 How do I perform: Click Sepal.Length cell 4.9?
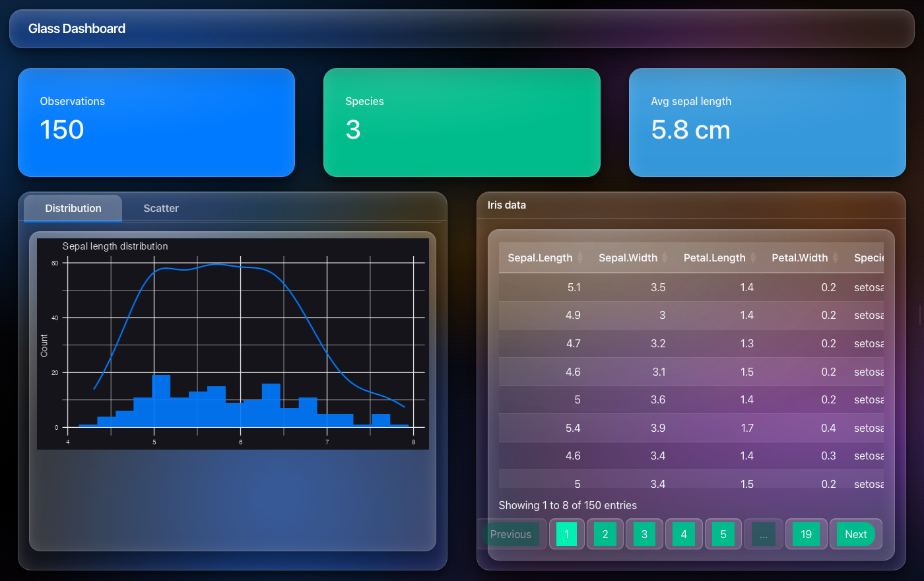click(544, 315)
